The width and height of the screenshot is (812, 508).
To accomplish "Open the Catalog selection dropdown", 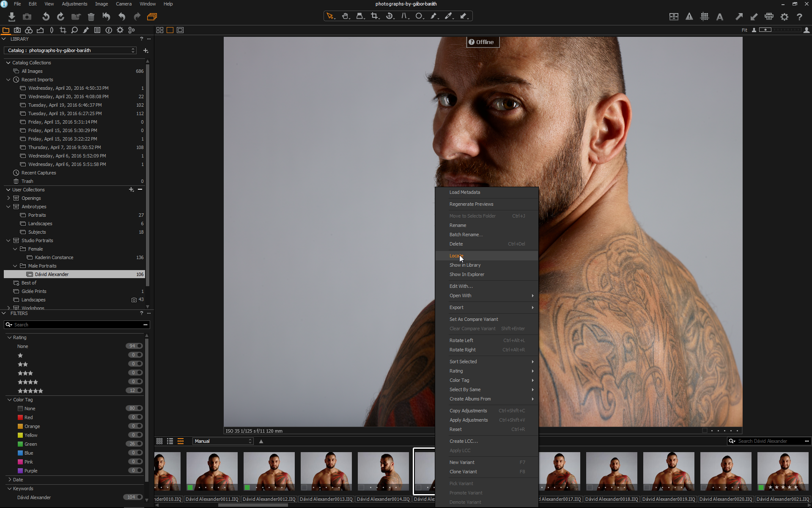I will tap(71, 50).
